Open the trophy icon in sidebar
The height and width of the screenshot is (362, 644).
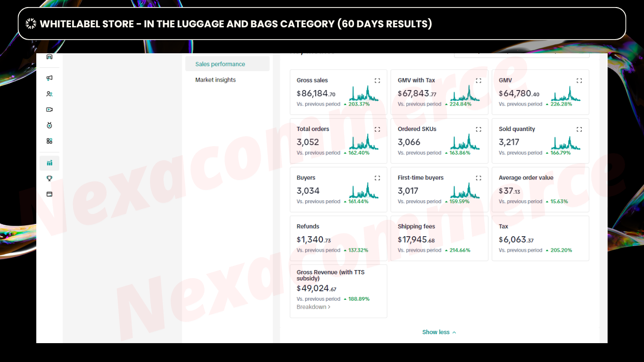50,178
